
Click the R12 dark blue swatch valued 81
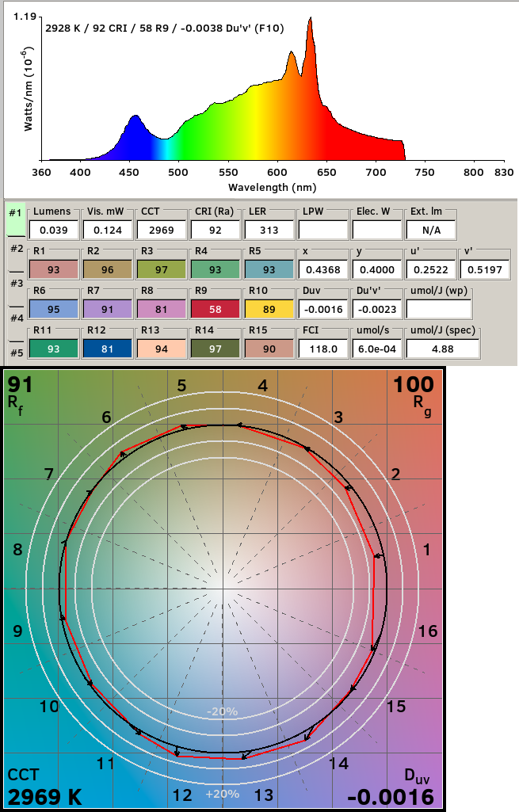tap(108, 349)
